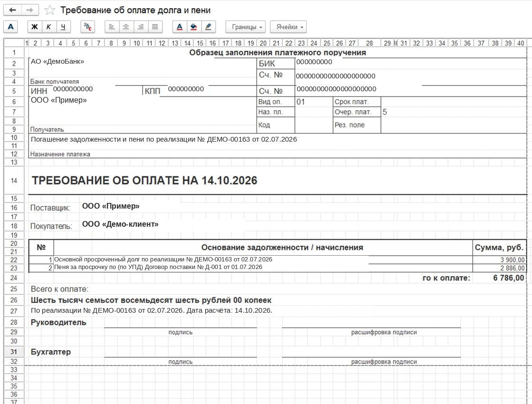Center cell text horizontally
Viewport: 532px width, 404px height.
[126, 27]
